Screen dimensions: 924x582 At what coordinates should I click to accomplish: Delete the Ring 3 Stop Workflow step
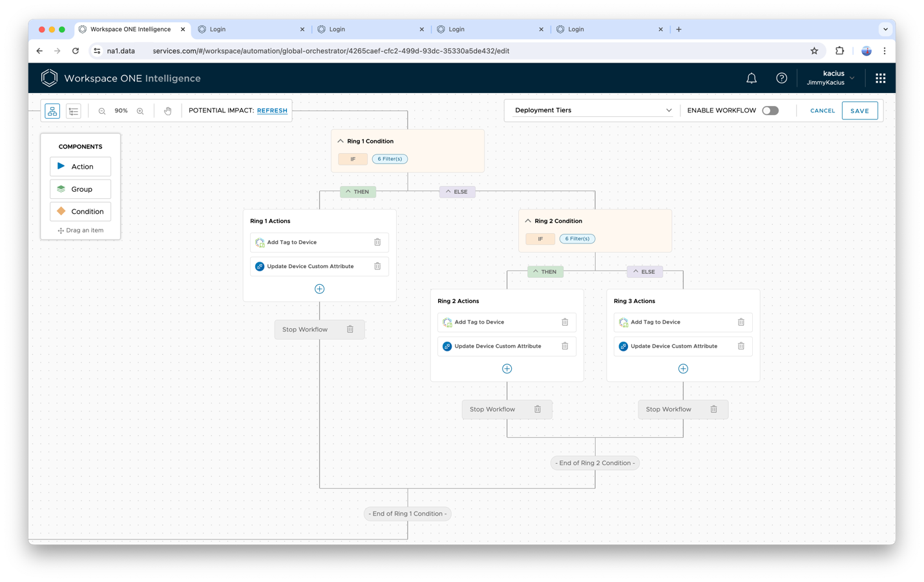714,409
